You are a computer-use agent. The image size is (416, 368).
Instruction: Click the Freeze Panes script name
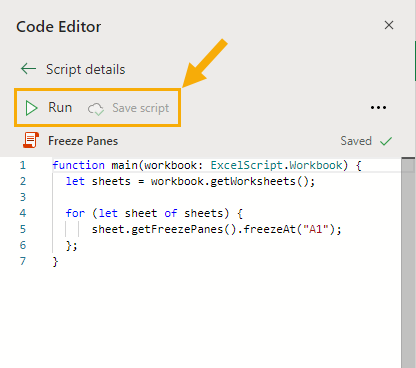pyautogui.click(x=83, y=141)
